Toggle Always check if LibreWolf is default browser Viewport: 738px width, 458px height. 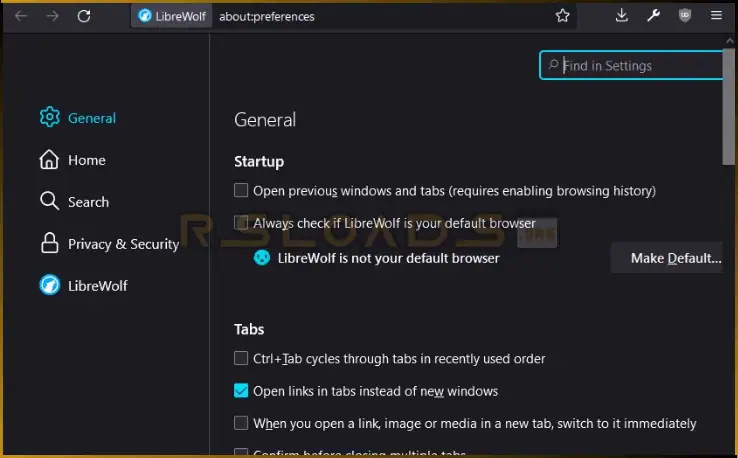[x=241, y=222]
